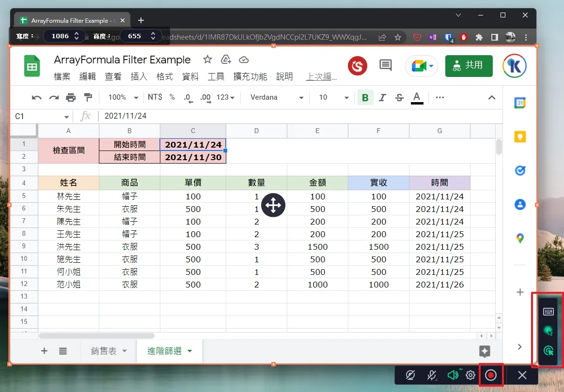The height and width of the screenshot is (392, 564).
Task: Open the 進階篩選 tab dropdown arrow
Action: 189,351
